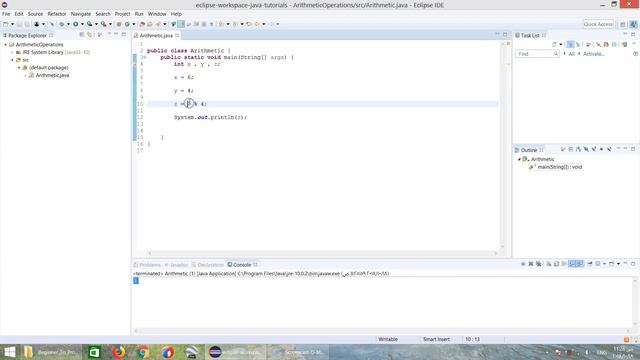Image resolution: width=640 pixels, height=360 pixels.
Task: Open the Project menu
Action: [x=122, y=14]
